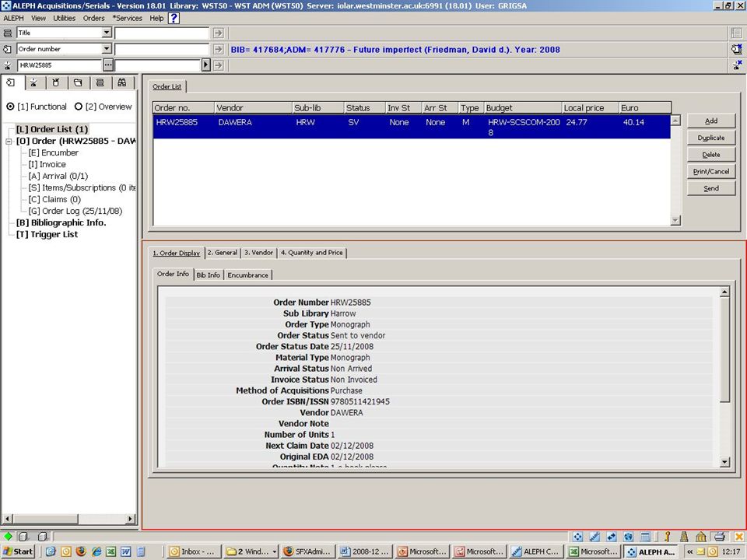The image size is (747, 560).
Task: Click the blue double-arrow status bar icon
Action: coord(612,537)
